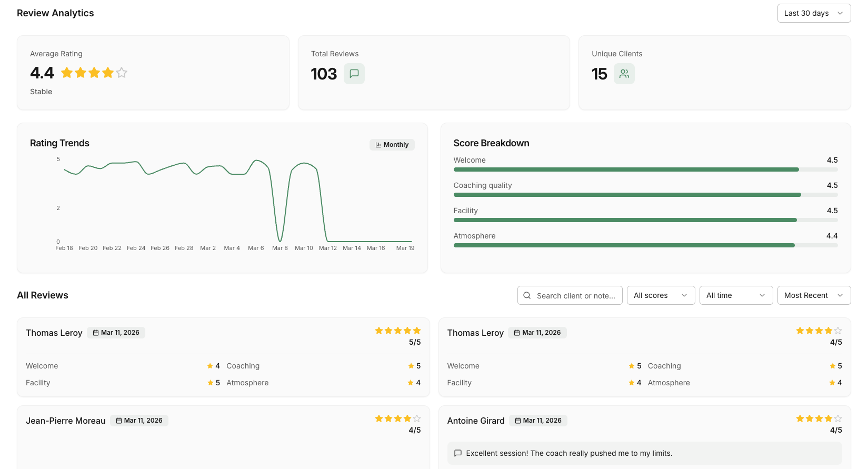868x469 pixels.
Task: Select the Jean-Pierre Moreau reviewer name
Action: (66, 421)
